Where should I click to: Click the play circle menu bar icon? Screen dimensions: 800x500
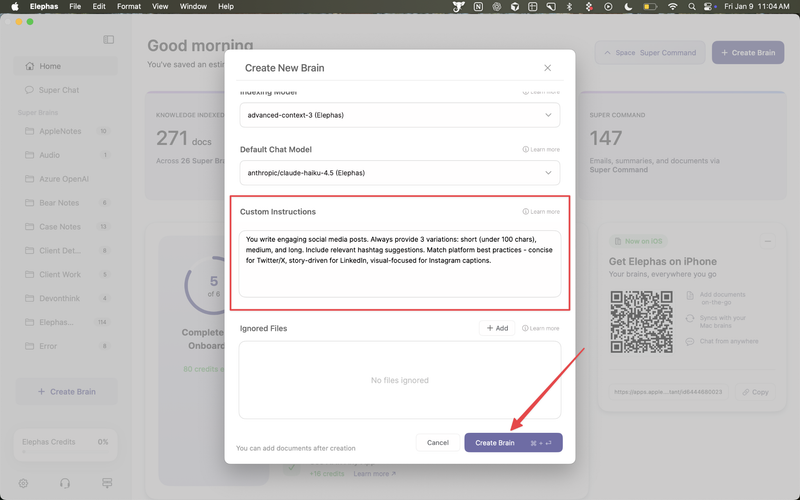pos(608,7)
